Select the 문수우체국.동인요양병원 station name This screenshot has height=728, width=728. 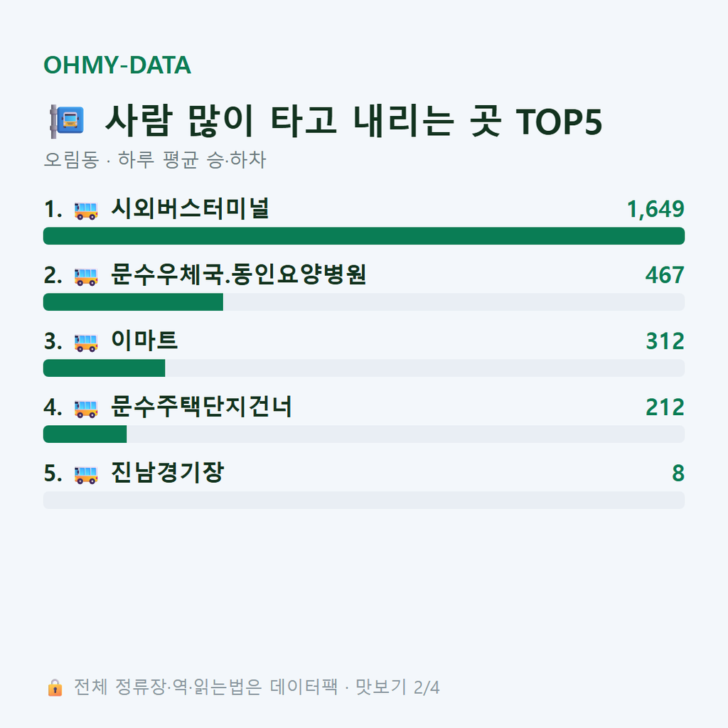[239, 274]
